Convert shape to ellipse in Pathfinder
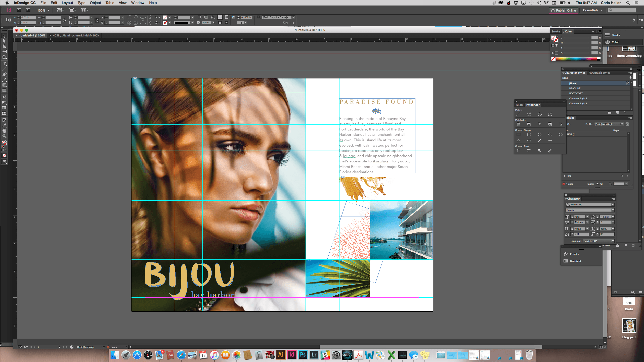This screenshot has height=362, width=644. [x=561, y=134]
